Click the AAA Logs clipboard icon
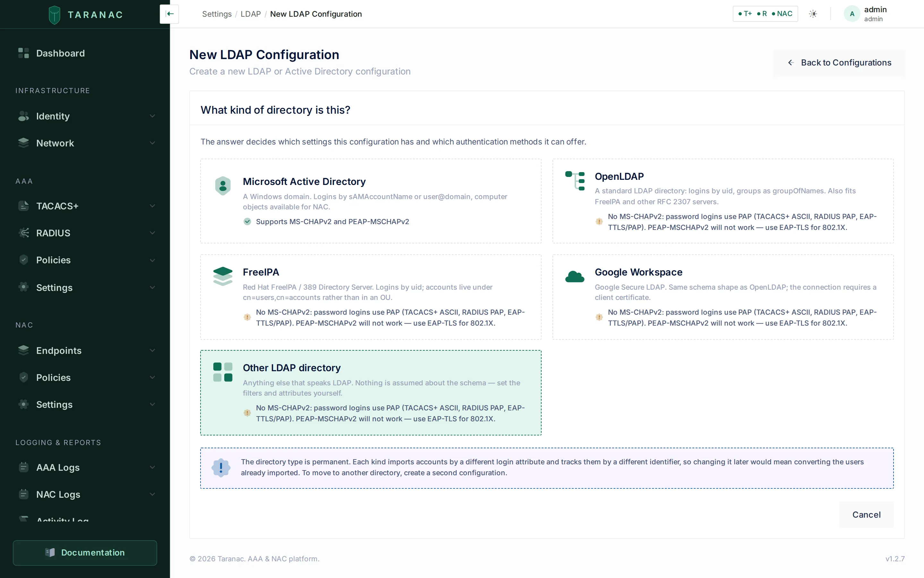 tap(24, 467)
